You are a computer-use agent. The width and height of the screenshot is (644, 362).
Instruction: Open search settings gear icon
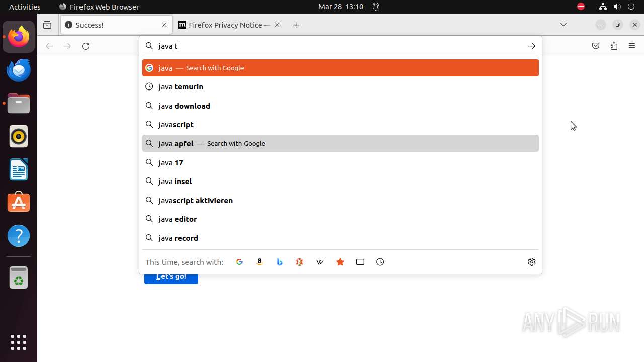(532, 262)
